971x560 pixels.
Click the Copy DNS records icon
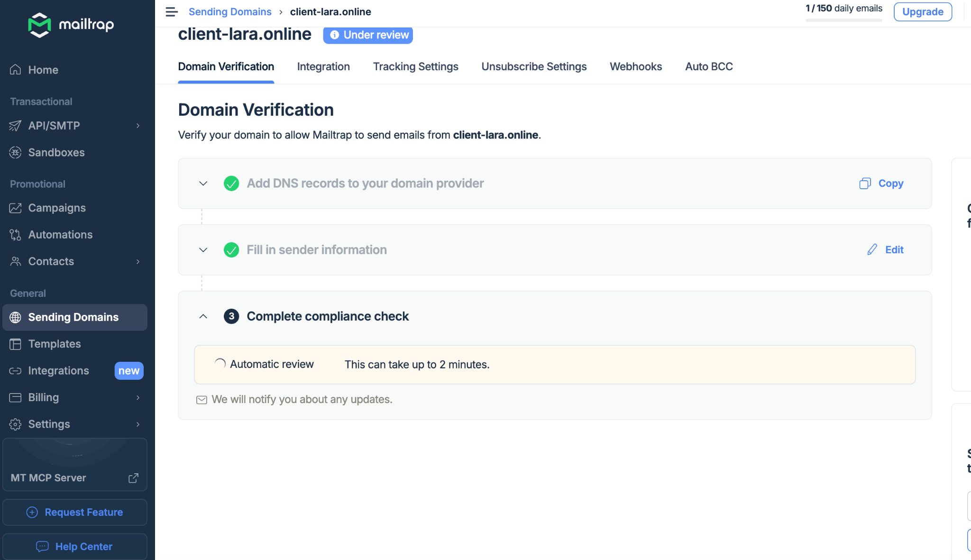pyautogui.click(x=865, y=184)
